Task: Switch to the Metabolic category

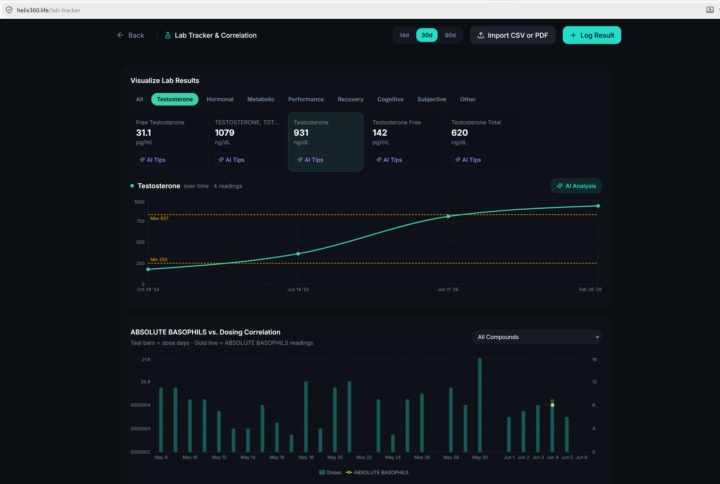Action: (x=261, y=99)
